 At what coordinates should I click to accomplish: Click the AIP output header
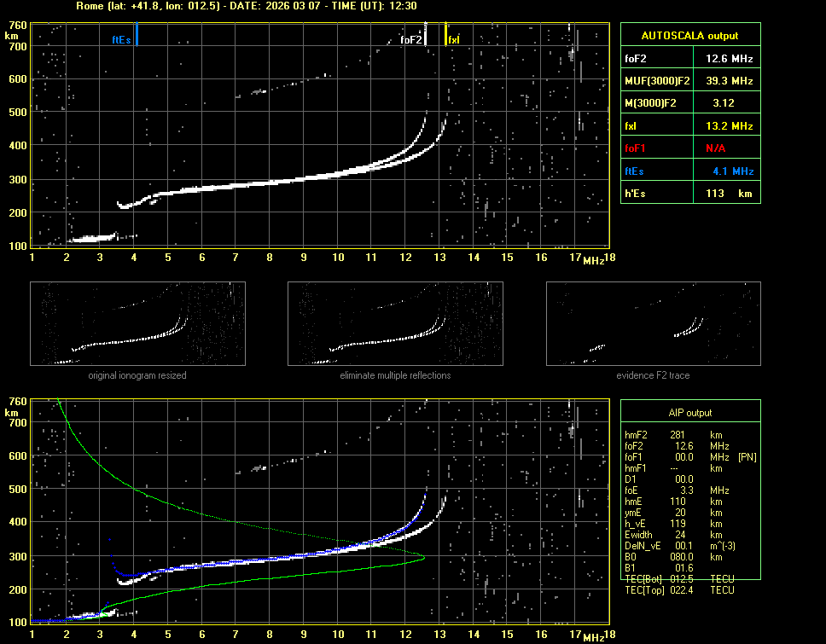click(689, 412)
